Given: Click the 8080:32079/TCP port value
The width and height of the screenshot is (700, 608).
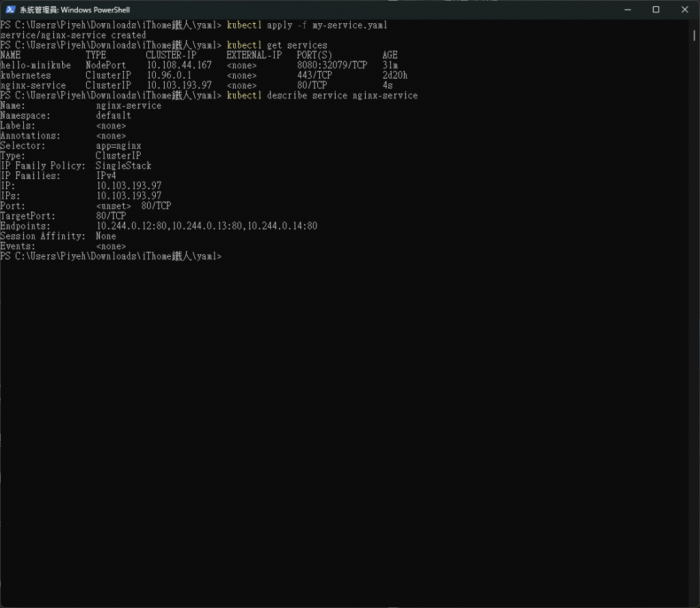Looking at the screenshot, I should pyautogui.click(x=332, y=65).
